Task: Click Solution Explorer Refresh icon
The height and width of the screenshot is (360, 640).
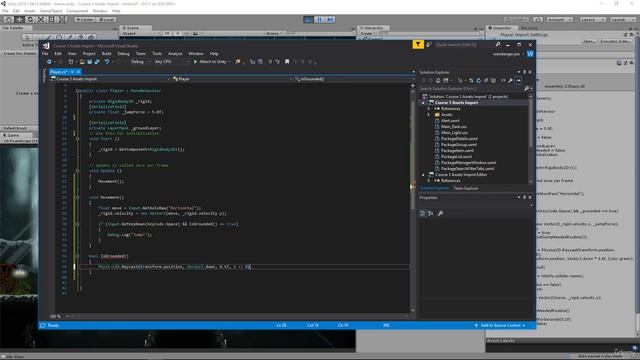Action: (x=478, y=81)
